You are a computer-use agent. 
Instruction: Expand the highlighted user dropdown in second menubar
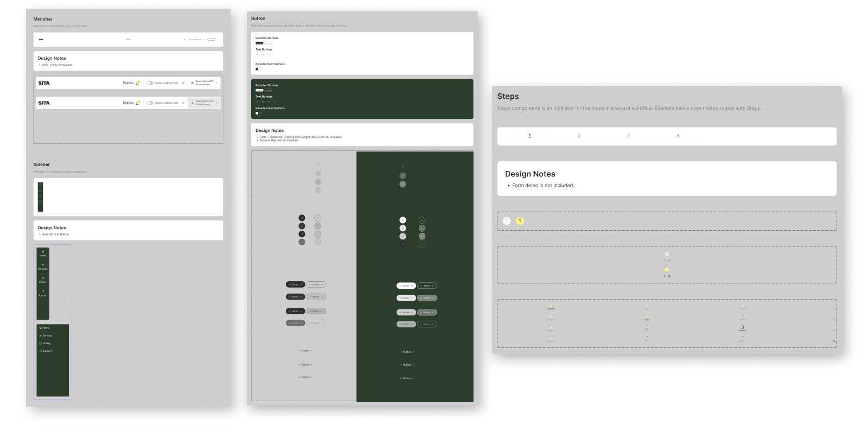pos(216,103)
